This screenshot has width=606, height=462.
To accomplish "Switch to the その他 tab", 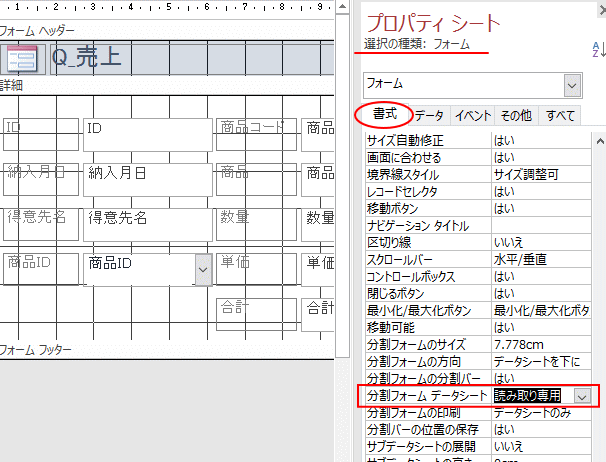I will click(516, 115).
